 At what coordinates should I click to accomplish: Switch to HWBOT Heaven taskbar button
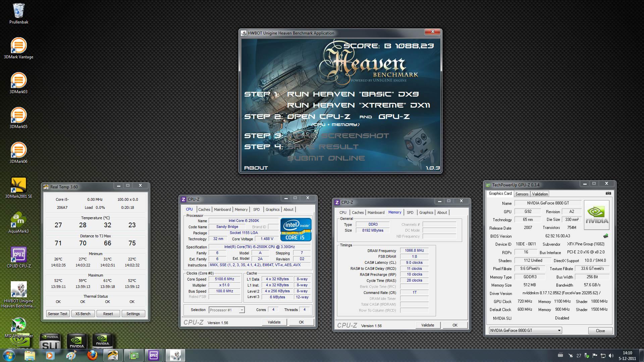175,355
